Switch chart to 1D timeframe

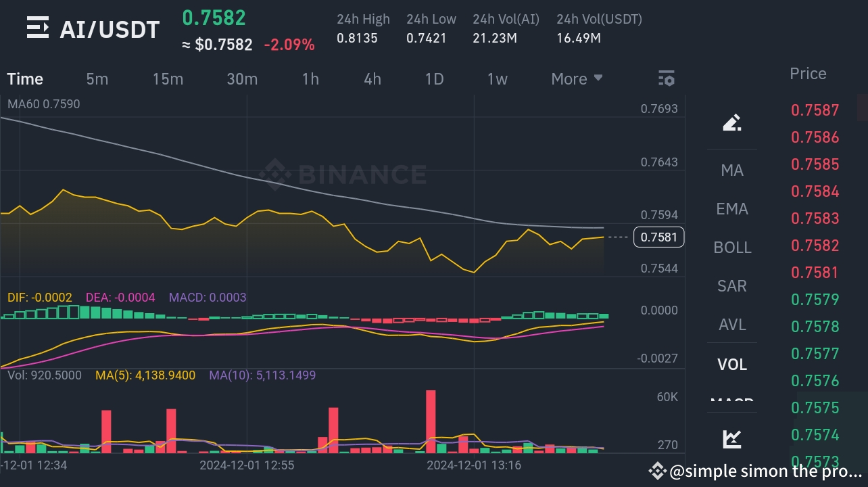tap(435, 78)
